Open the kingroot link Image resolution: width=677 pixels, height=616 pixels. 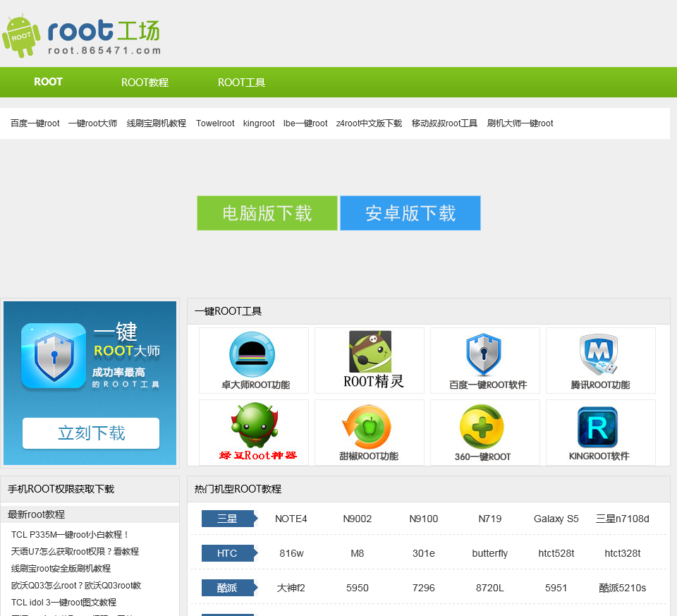click(x=259, y=123)
